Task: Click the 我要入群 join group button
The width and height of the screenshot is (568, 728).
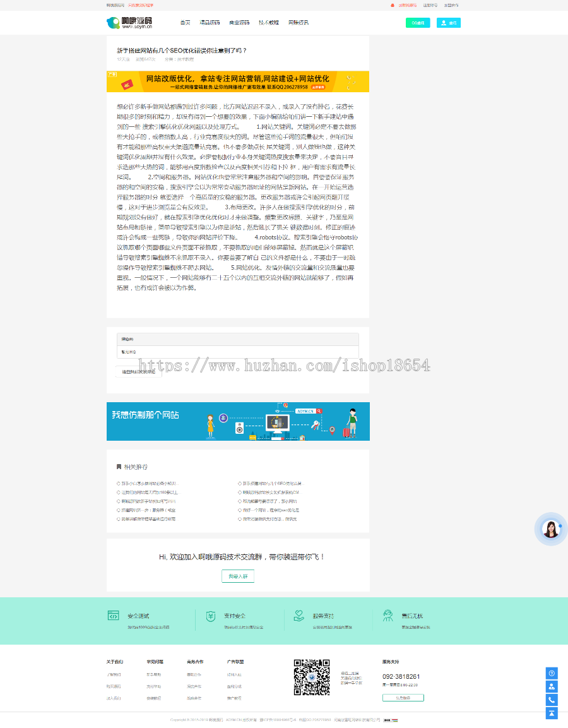Action: (x=238, y=576)
